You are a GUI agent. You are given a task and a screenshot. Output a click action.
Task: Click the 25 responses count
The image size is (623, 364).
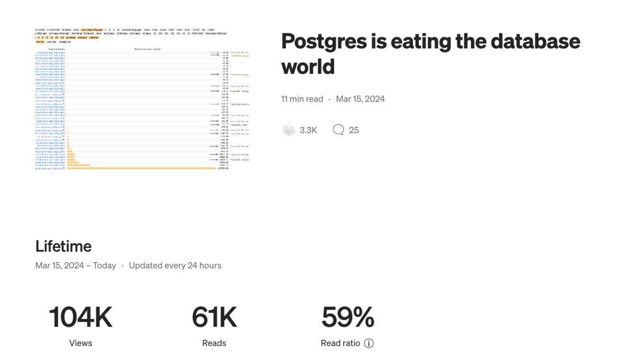pyautogui.click(x=354, y=130)
